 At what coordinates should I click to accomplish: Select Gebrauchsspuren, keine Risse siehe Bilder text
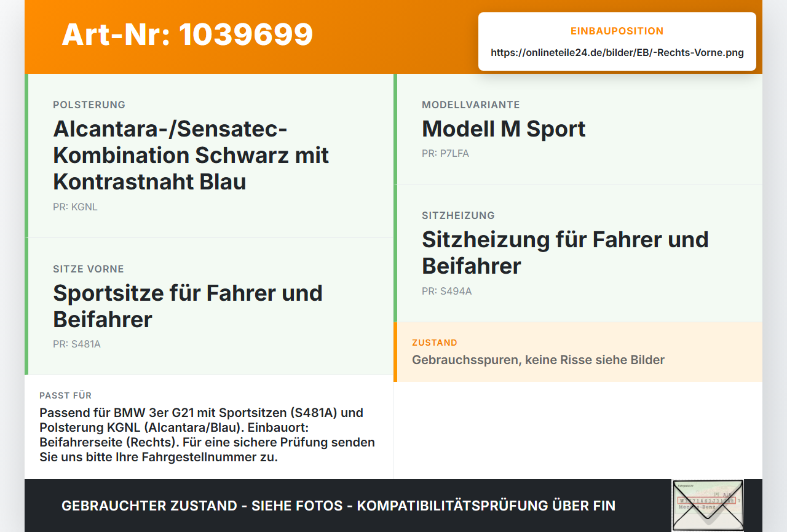(x=538, y=360)
